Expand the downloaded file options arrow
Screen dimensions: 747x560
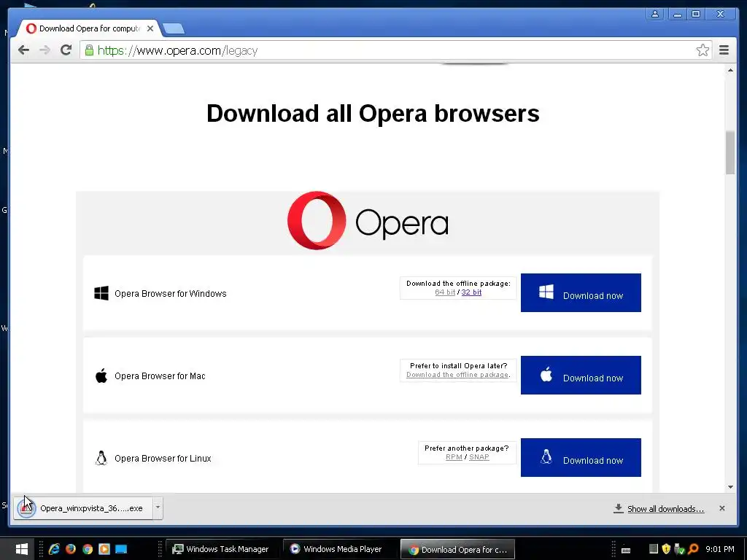(158, 507)
